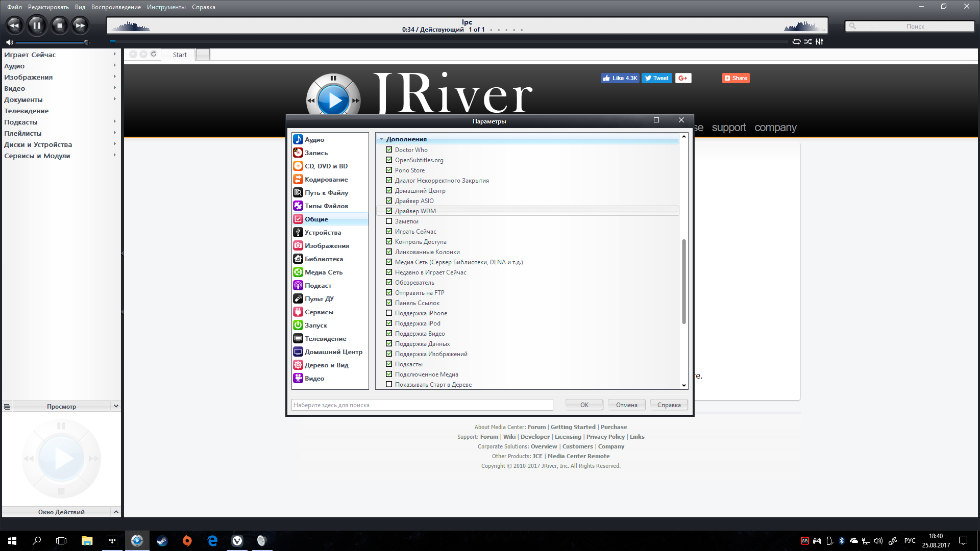Skip forward with the fast-forward button

(x=80, y=25)
